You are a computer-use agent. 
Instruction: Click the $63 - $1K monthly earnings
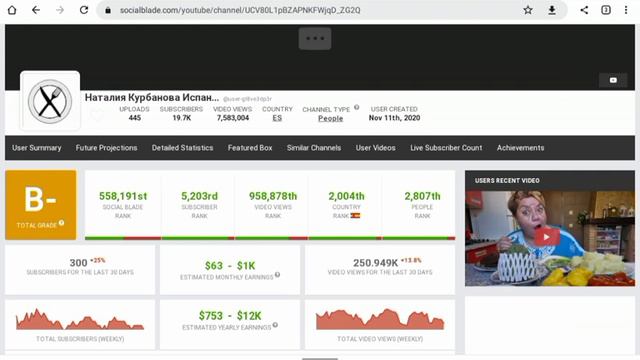(230, 266)
